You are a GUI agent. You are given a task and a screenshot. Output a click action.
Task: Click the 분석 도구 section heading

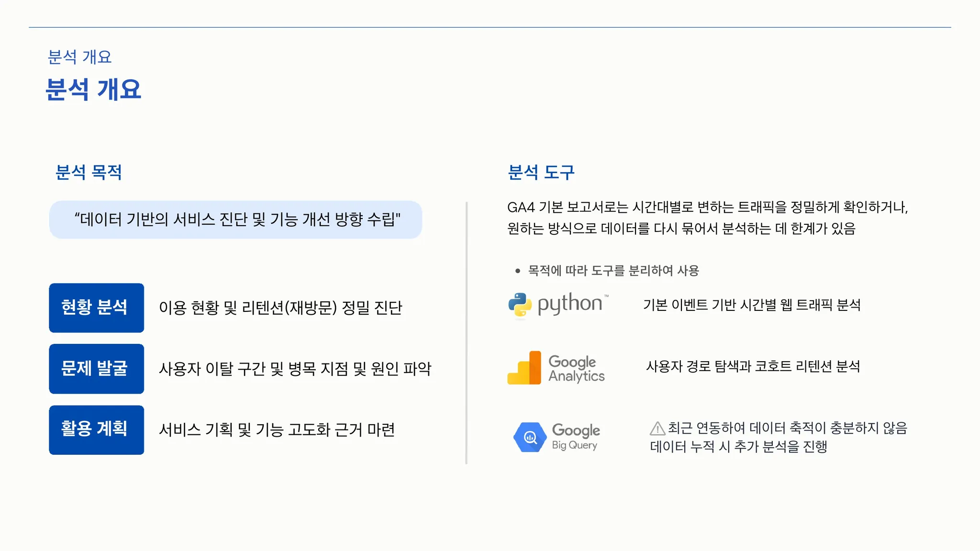click(x=541, y=172)
